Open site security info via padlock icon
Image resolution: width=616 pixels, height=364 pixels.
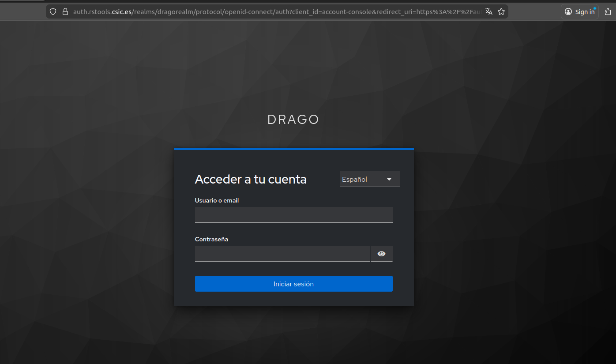point(65,11)
